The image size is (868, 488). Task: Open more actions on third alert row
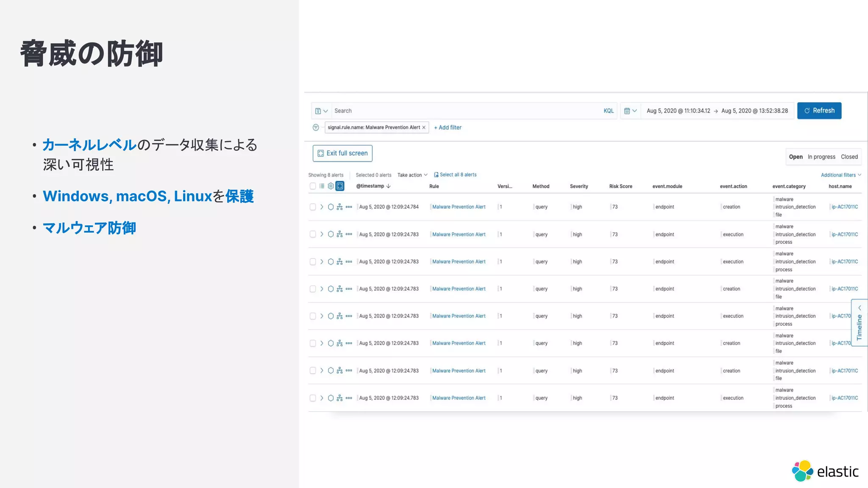coord(349,262)
